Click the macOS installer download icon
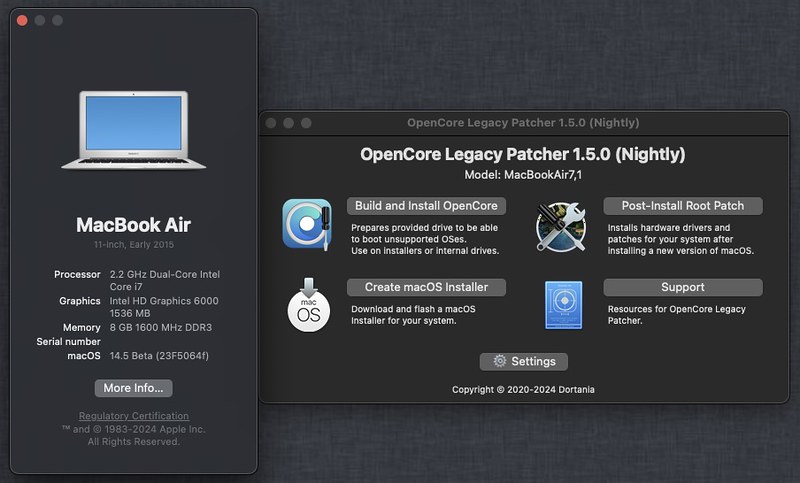 tap(309, 305)
